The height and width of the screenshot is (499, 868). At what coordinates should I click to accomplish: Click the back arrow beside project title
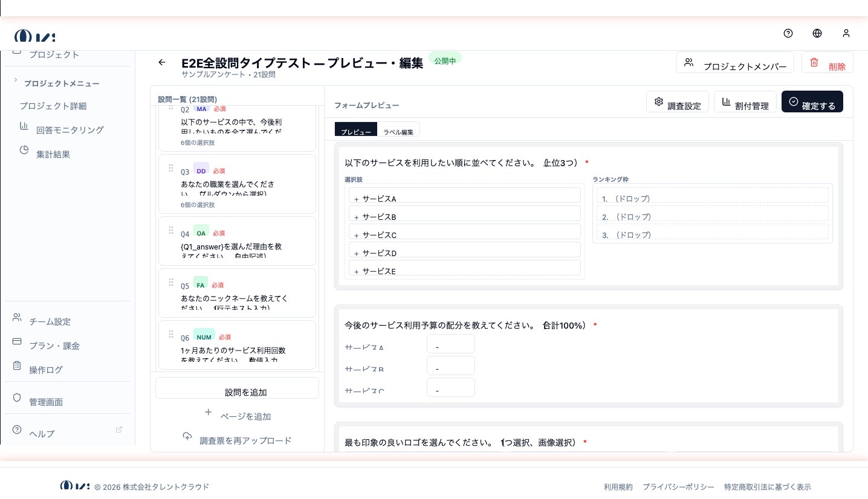click(x=161, y=62)
